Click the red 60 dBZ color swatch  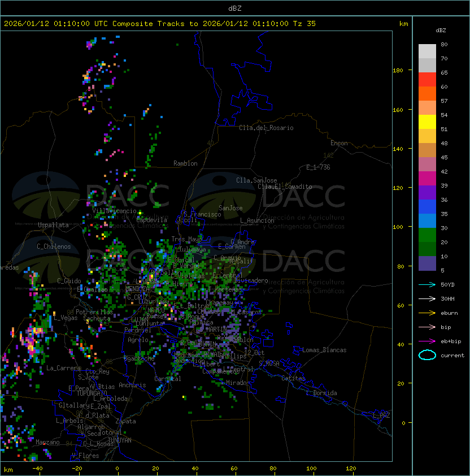(427, 79)
